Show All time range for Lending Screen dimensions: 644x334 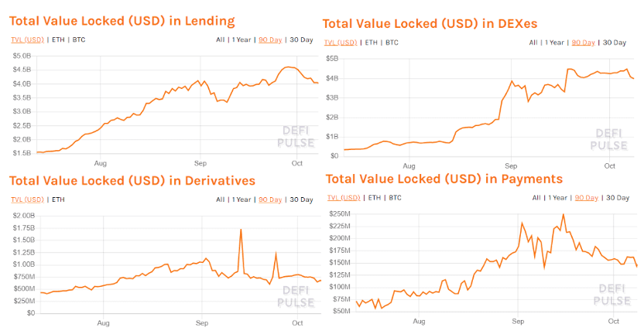(220, 39)
